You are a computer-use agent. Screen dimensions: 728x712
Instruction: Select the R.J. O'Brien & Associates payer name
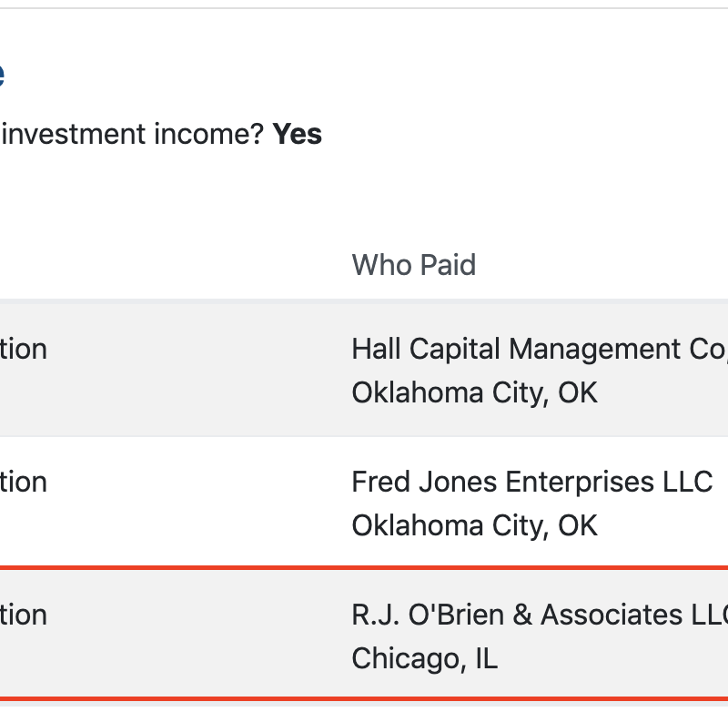539,615
